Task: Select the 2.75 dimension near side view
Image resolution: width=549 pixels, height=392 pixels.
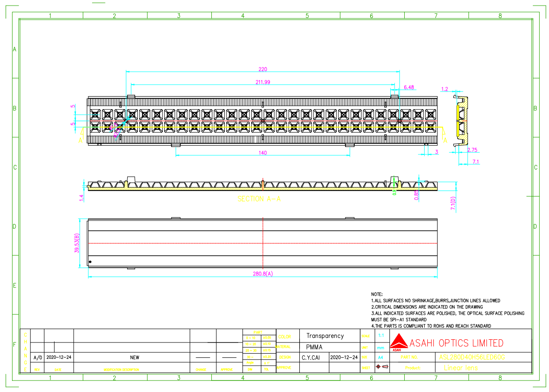Action: coord(472,150)
